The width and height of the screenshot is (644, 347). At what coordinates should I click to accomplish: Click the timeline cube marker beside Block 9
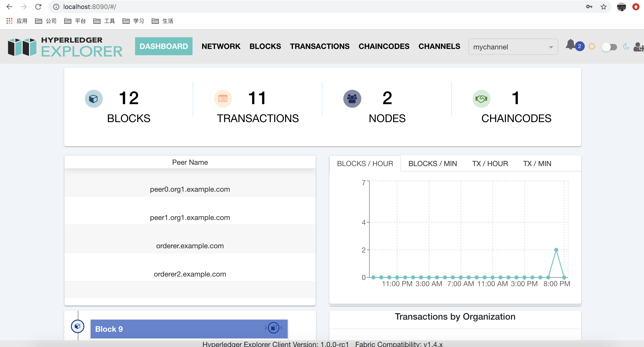[x=77, y=326]
